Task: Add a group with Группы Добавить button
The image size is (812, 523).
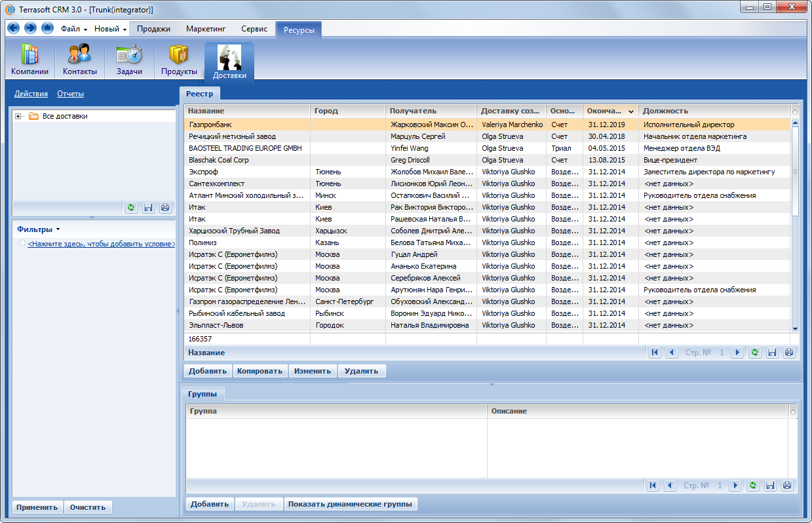Action: coord(210,504)
